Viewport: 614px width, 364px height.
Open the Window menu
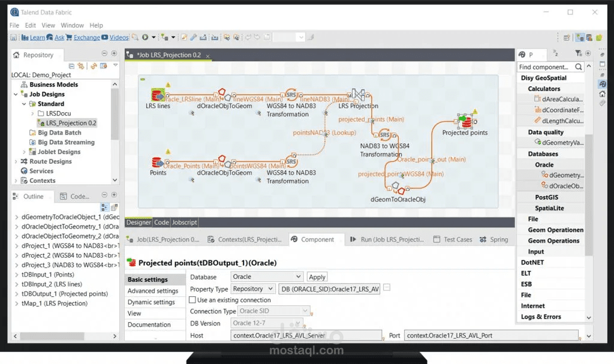click(x=72, y=25)
